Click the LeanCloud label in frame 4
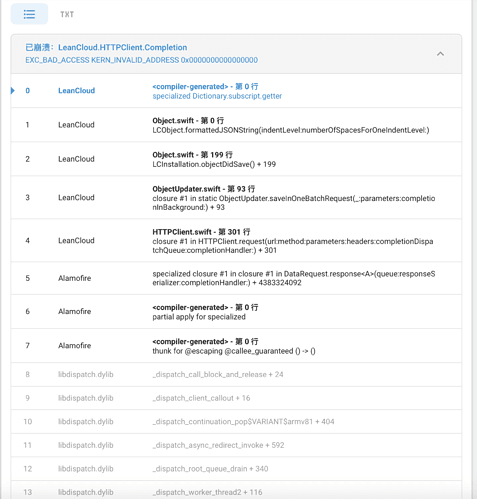The width and height of the screenshot is (477, 499). 76,241
